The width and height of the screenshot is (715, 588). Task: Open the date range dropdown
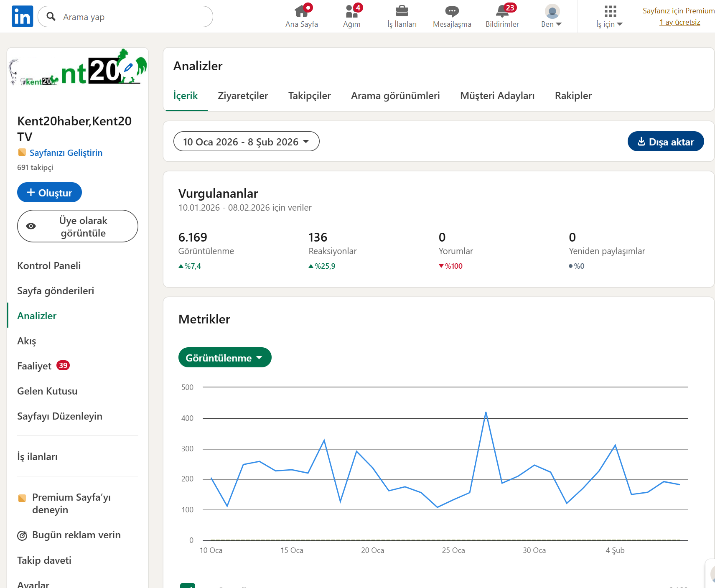click(246, 142)
